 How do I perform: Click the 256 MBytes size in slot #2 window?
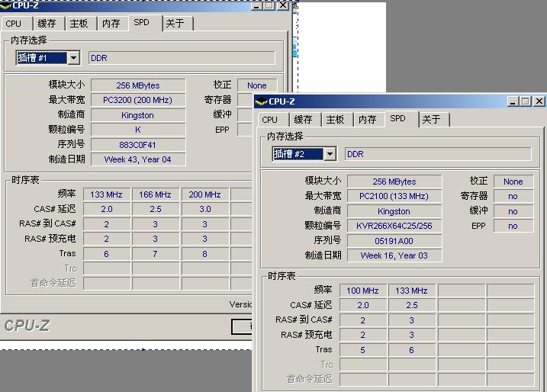394,182
